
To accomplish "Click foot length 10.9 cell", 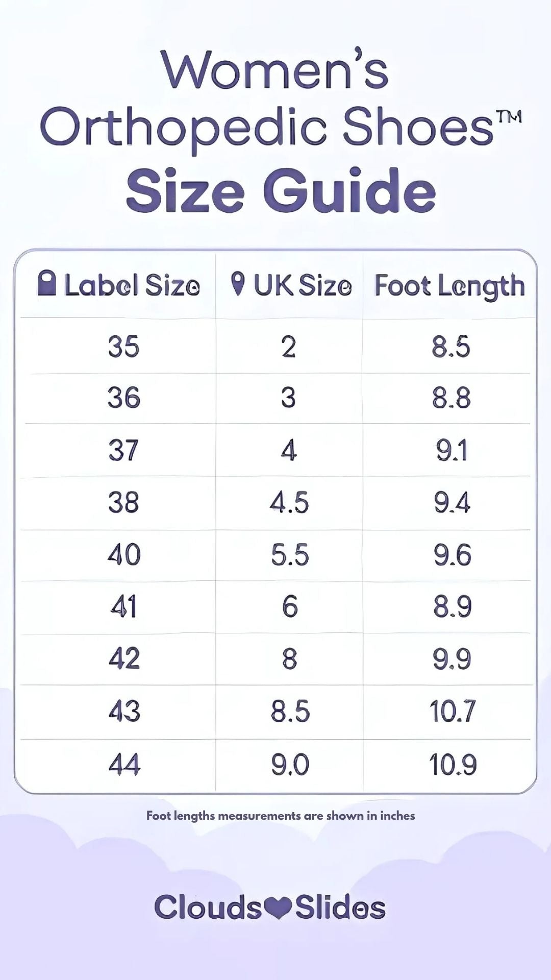I will coord(453,765).
